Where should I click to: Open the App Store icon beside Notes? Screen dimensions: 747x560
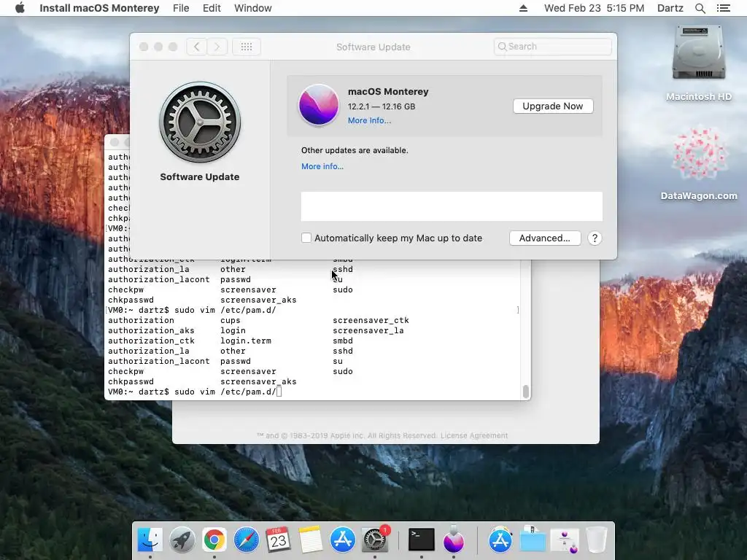pos(343,540)
